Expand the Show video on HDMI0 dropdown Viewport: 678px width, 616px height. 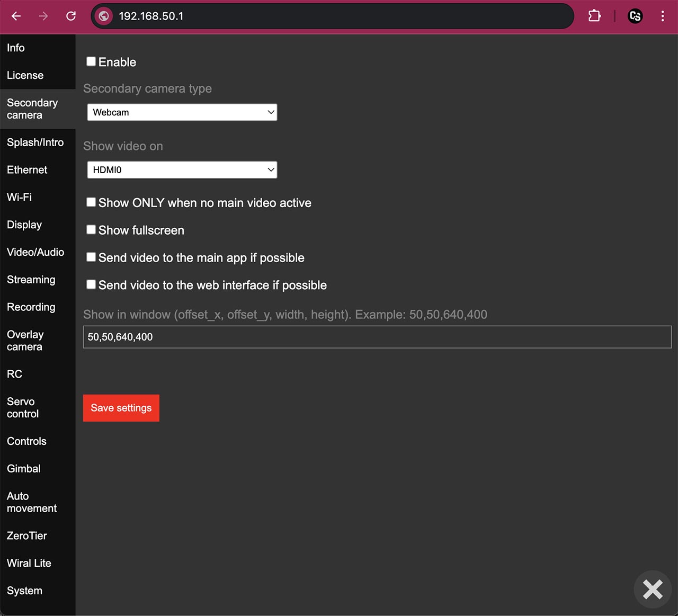(x=182, y=170)
